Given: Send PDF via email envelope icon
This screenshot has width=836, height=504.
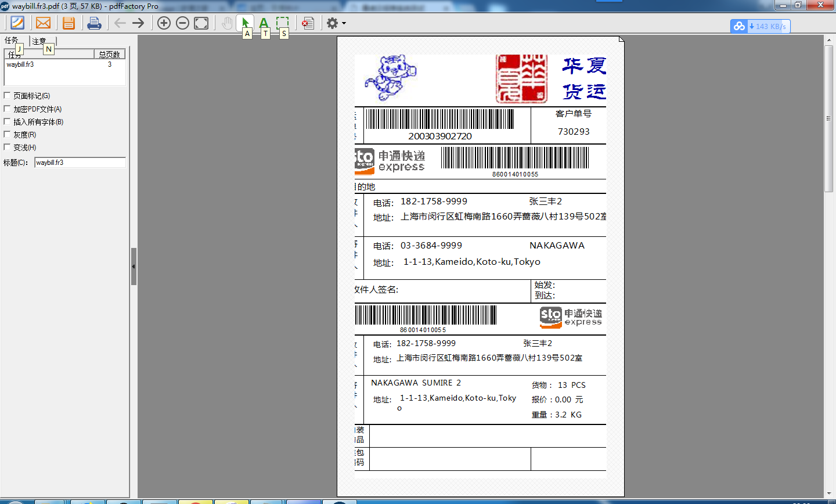Looking at the screenshot, I should (43, 23).
